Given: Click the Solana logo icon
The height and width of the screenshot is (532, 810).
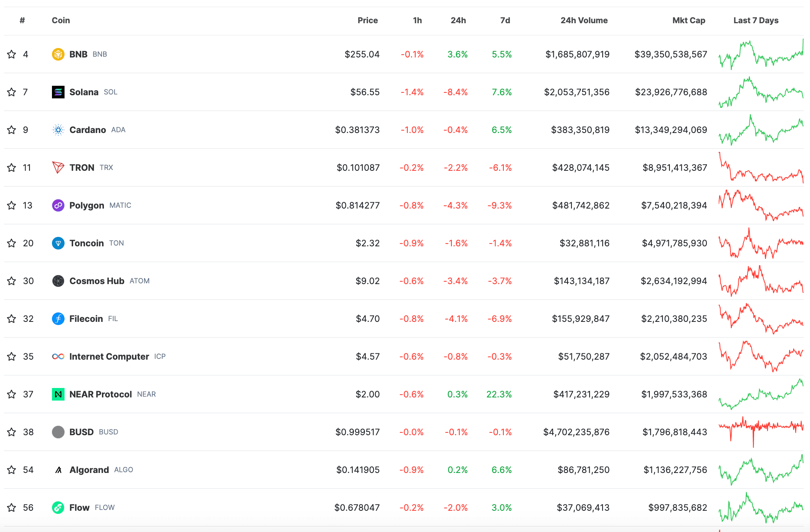Looking at the screenshot, I should tap(58, 92).
